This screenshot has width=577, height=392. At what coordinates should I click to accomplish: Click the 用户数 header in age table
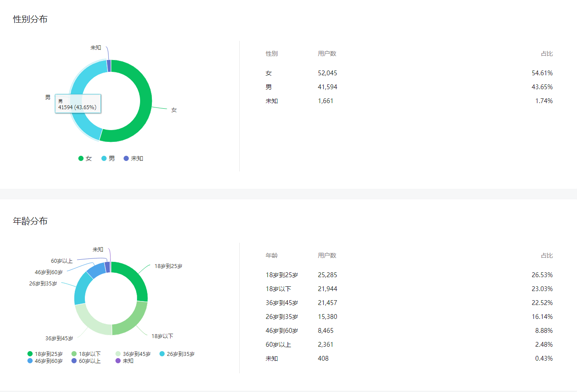click(327, 255)
